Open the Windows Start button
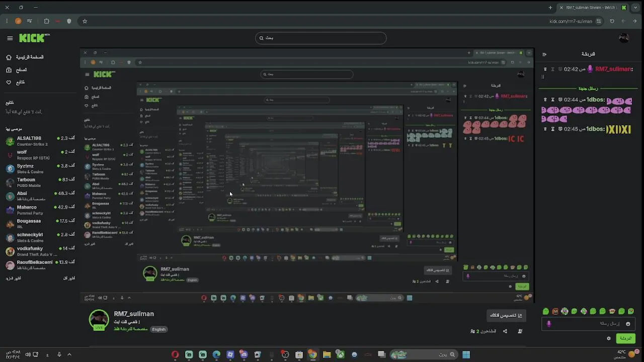 pyautogui.click(x=466, y=354)
